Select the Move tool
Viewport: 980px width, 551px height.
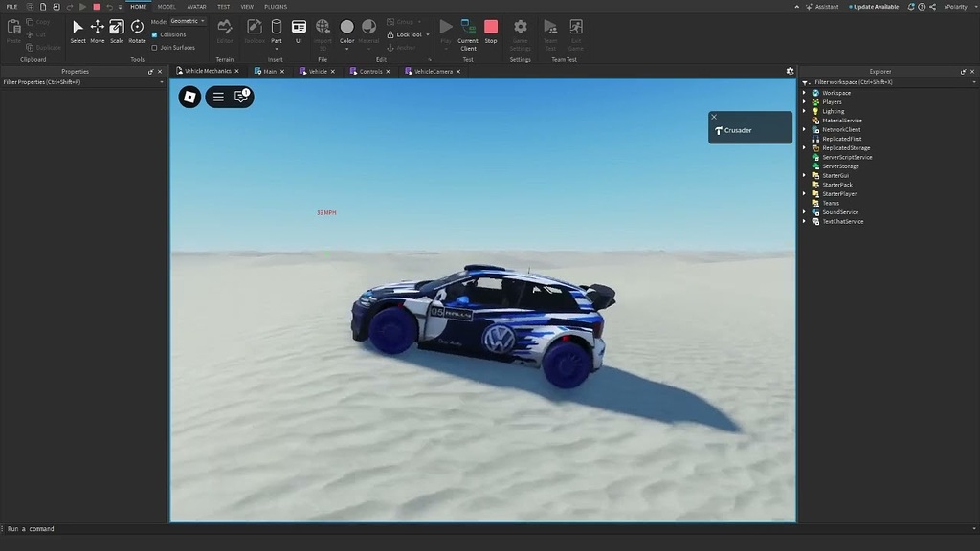pos(97,32)
